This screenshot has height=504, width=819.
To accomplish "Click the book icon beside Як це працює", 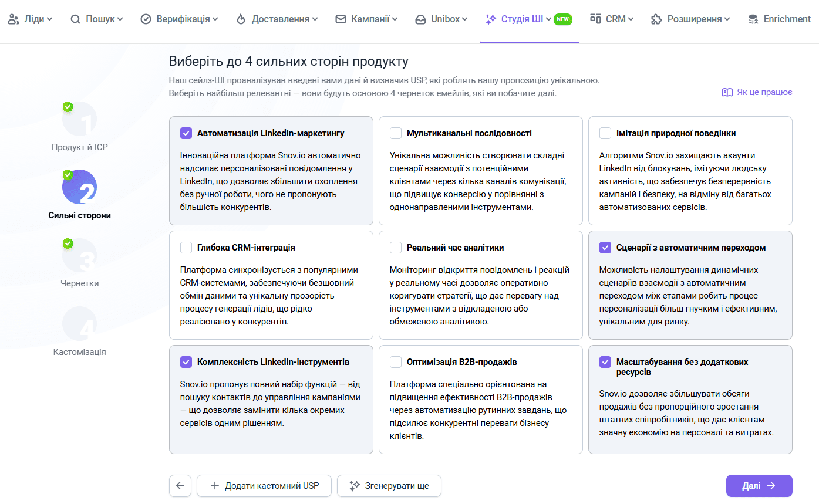I will (727, 92).
